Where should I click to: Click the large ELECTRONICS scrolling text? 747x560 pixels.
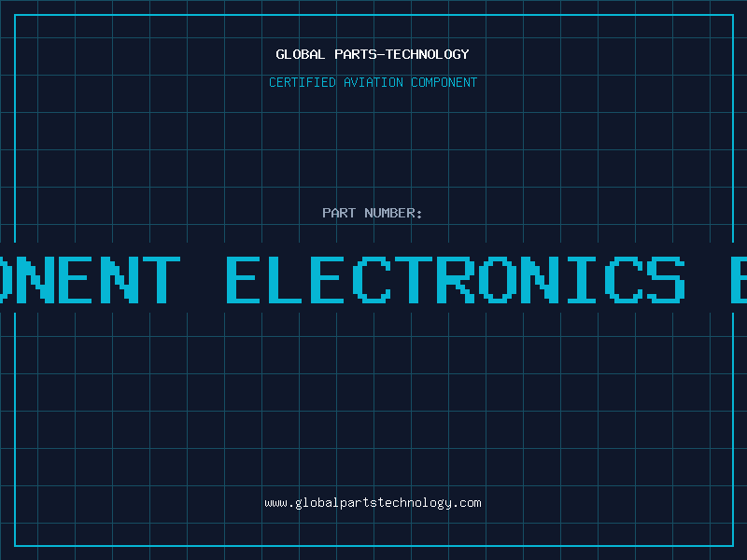tap(456, 279)
